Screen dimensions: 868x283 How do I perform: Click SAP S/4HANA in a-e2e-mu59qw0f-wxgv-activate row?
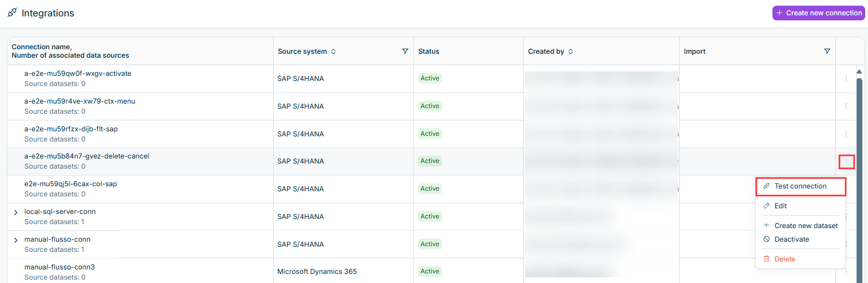(301, 79)
